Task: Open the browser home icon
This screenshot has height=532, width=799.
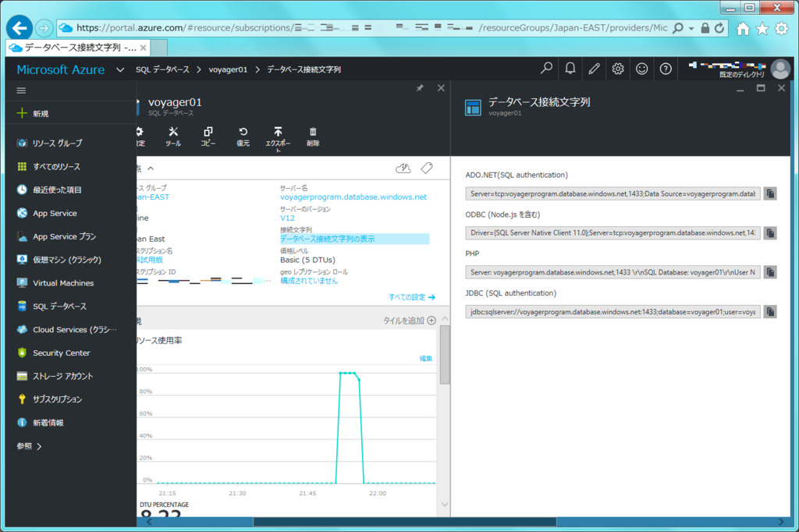Action: click(x=743, y=29)
